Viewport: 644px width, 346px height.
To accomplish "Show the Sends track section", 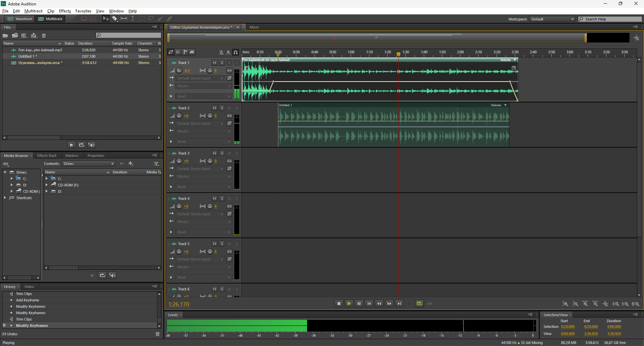I will click(x=185, y=52).
